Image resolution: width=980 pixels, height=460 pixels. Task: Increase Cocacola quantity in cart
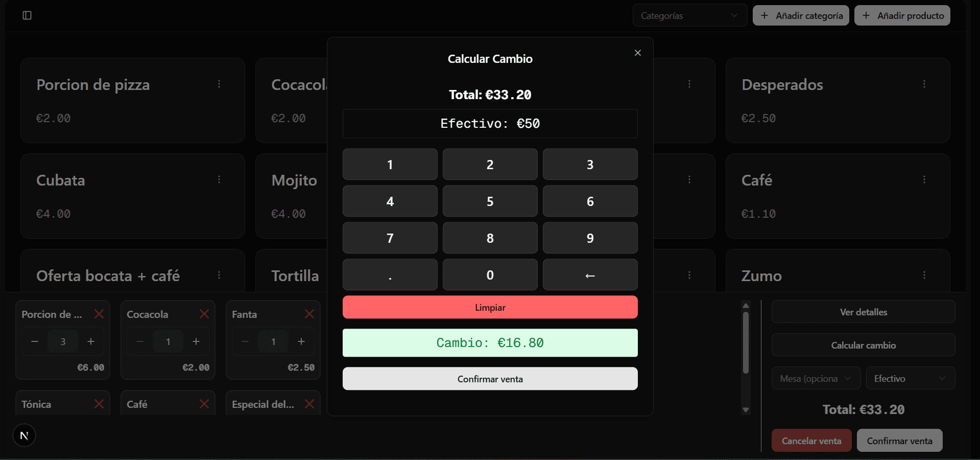[x=196, y=341]
